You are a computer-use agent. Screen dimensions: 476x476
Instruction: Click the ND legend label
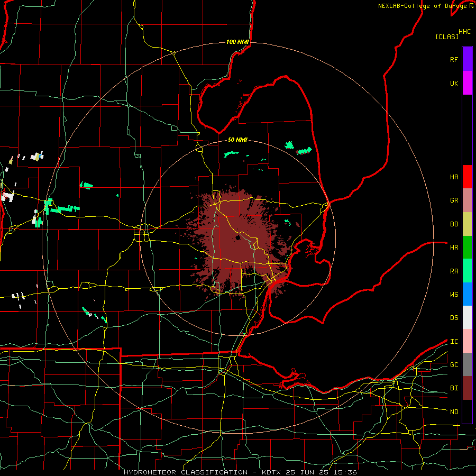[454, 411]
